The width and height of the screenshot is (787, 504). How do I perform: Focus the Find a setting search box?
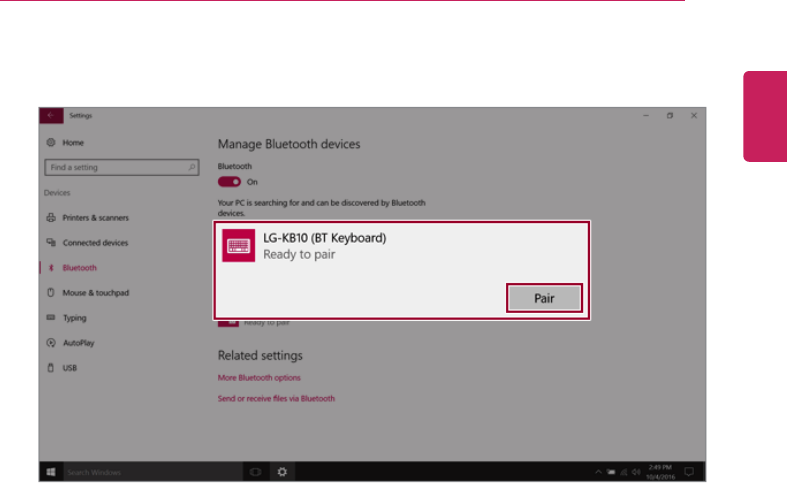pyautogui.click(x=121, y=167)
